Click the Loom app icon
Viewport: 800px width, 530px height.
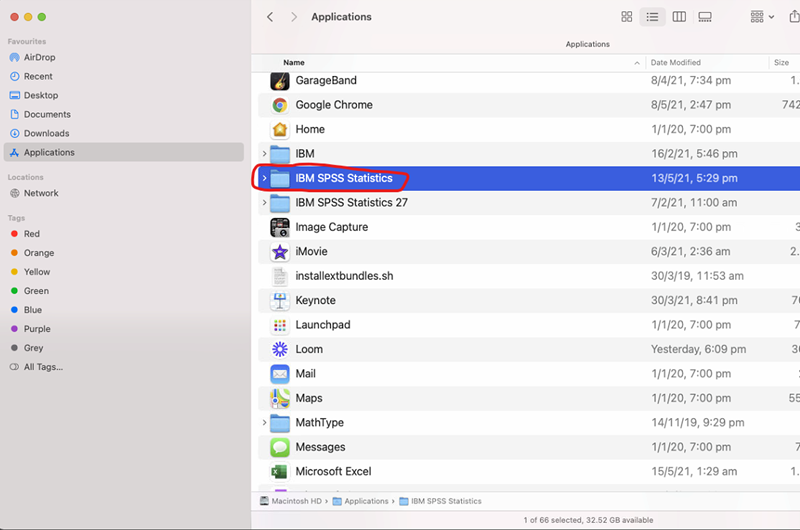click(x=280, y=349)
